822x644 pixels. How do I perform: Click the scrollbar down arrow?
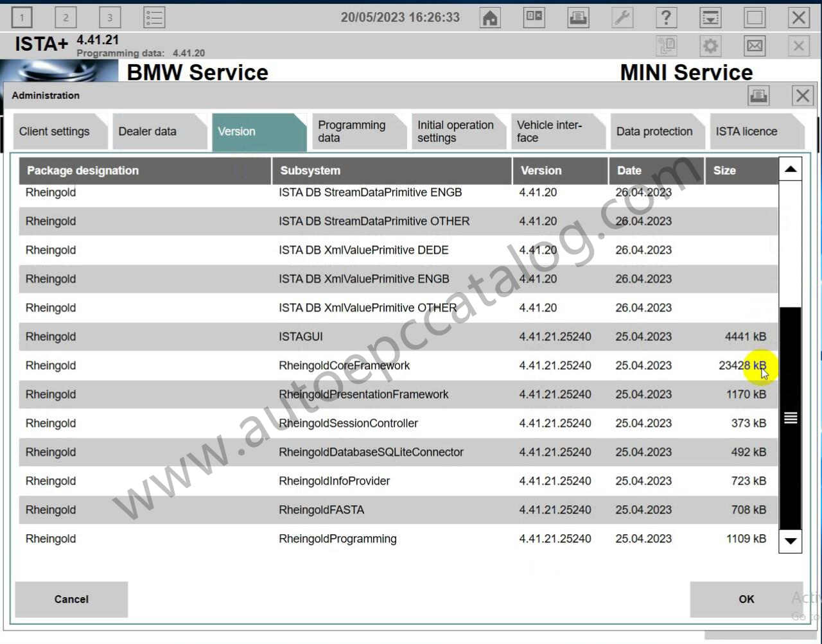[791, 541]
